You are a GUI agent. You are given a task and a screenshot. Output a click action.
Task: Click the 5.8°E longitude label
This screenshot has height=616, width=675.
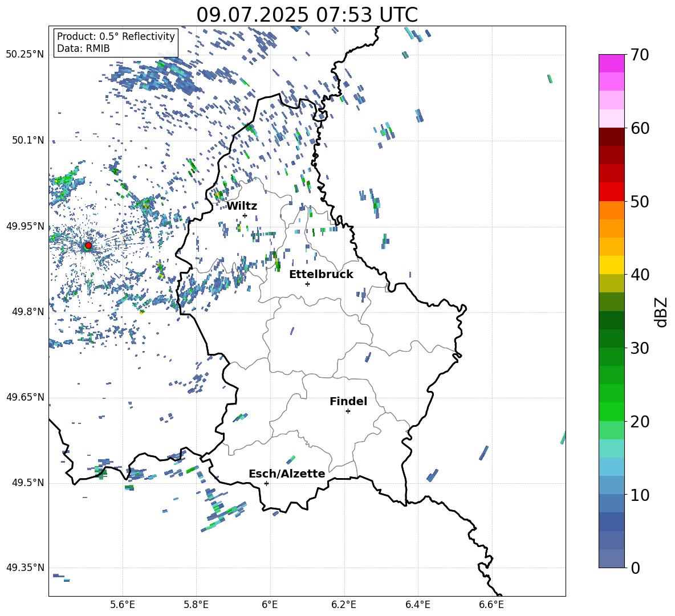pyautogui.click(x=196, y=605)
